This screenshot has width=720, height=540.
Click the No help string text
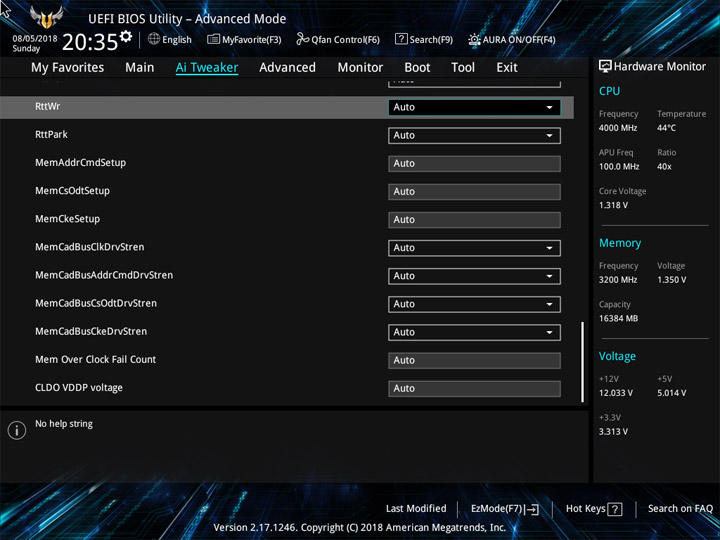64,424
